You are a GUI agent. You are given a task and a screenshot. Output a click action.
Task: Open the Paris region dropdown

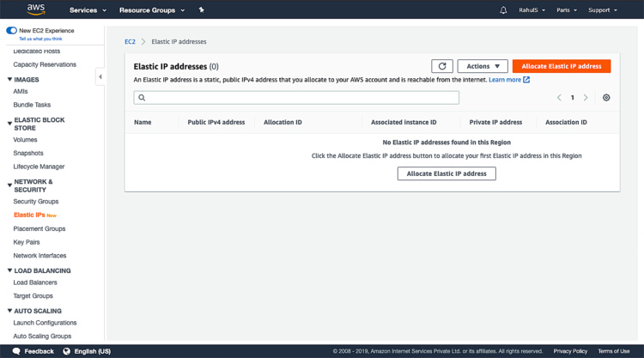[x=567, y=10]
